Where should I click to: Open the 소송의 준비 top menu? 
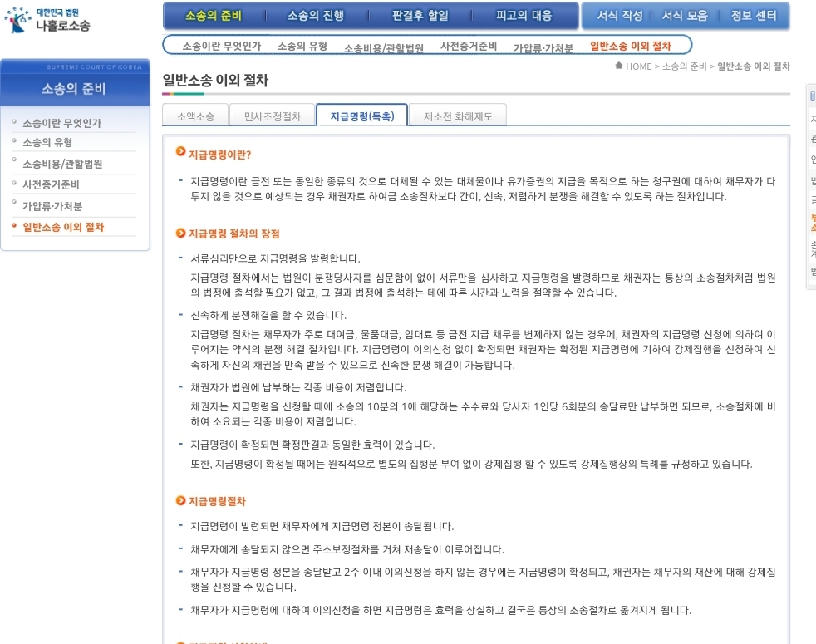coord(214,16)
